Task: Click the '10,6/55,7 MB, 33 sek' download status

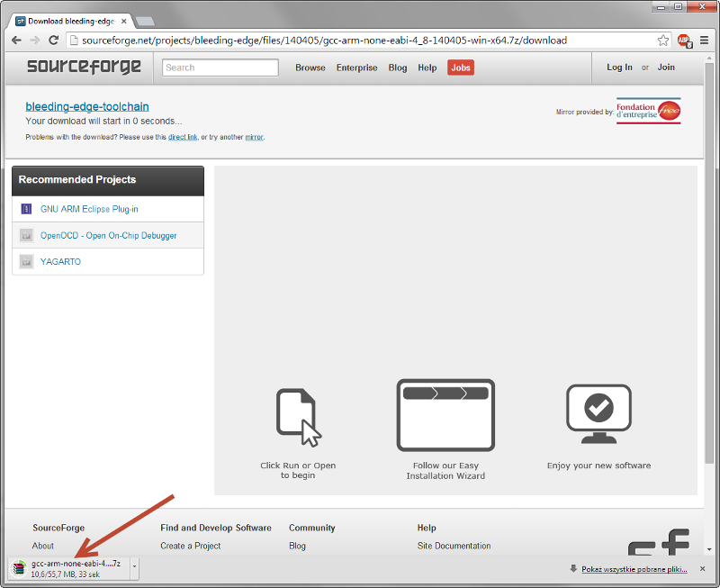Action: click(65, 574)
